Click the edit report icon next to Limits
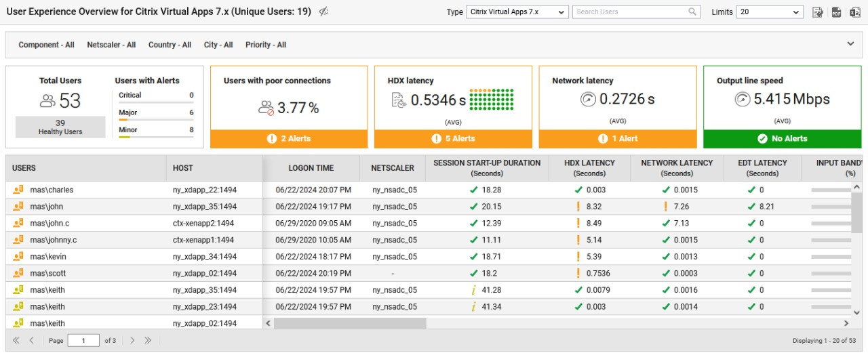868x355 pixels. pos(818,12)
